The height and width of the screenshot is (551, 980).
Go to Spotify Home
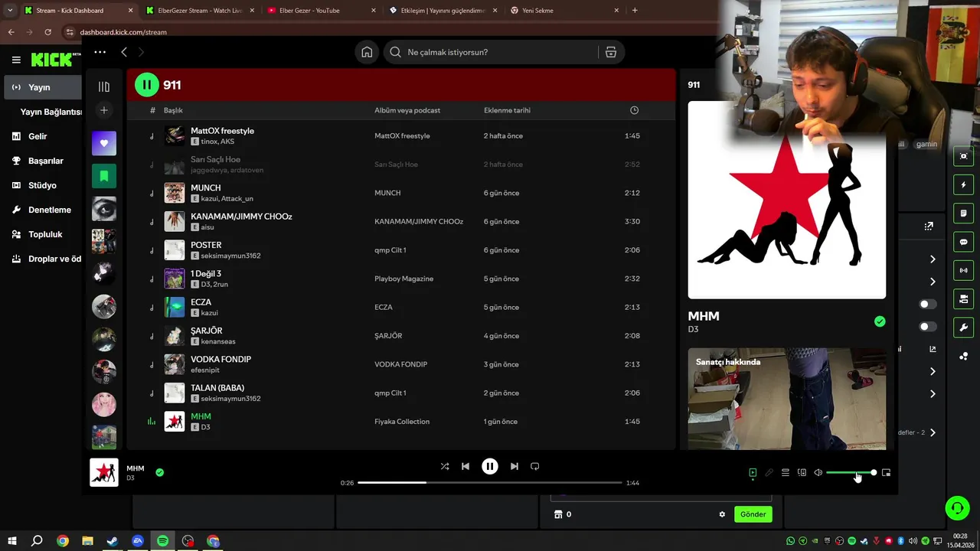[367, 52]
